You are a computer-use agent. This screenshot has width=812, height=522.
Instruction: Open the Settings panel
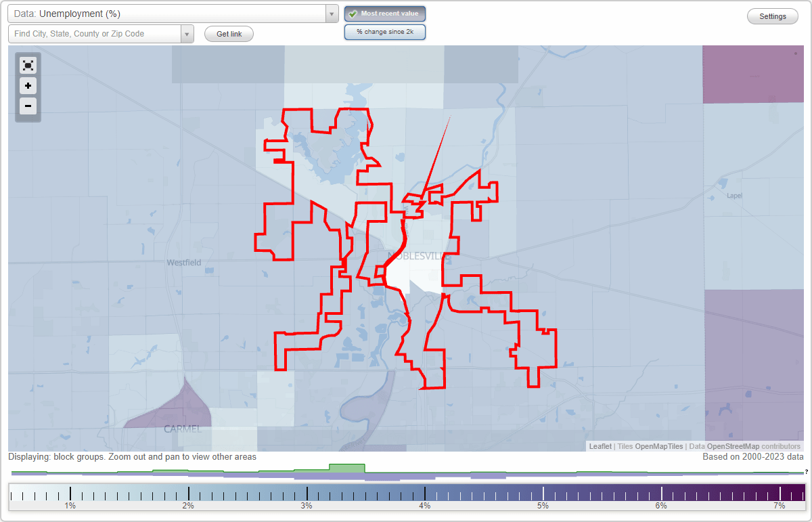tap(772, 16)
